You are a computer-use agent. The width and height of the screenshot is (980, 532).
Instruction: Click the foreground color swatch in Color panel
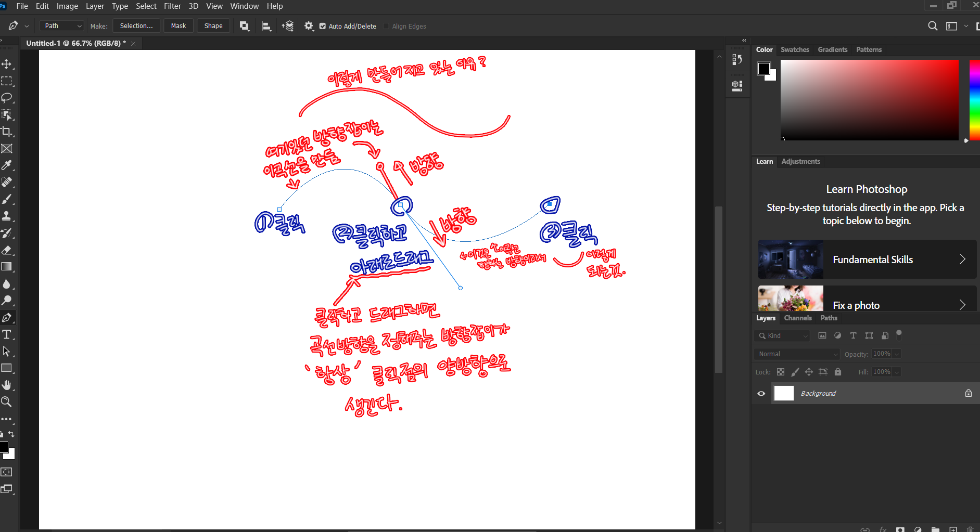tap(763, 69)
